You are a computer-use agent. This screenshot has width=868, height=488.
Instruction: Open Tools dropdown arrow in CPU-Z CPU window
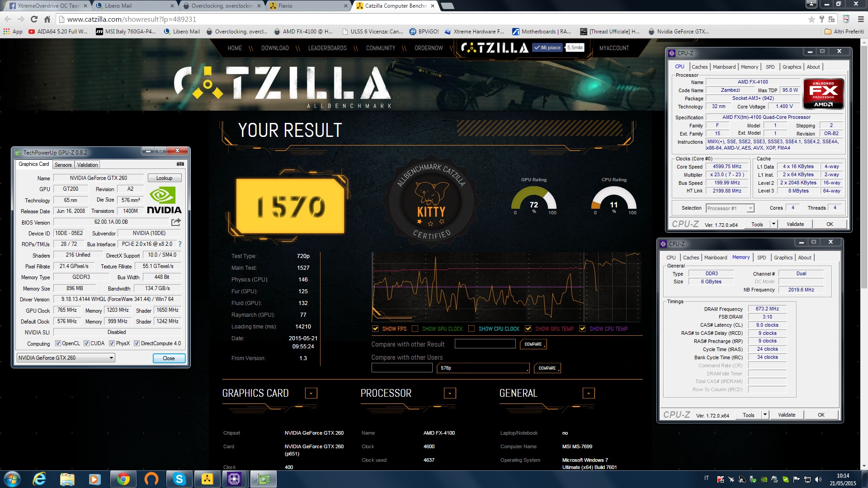774,224
